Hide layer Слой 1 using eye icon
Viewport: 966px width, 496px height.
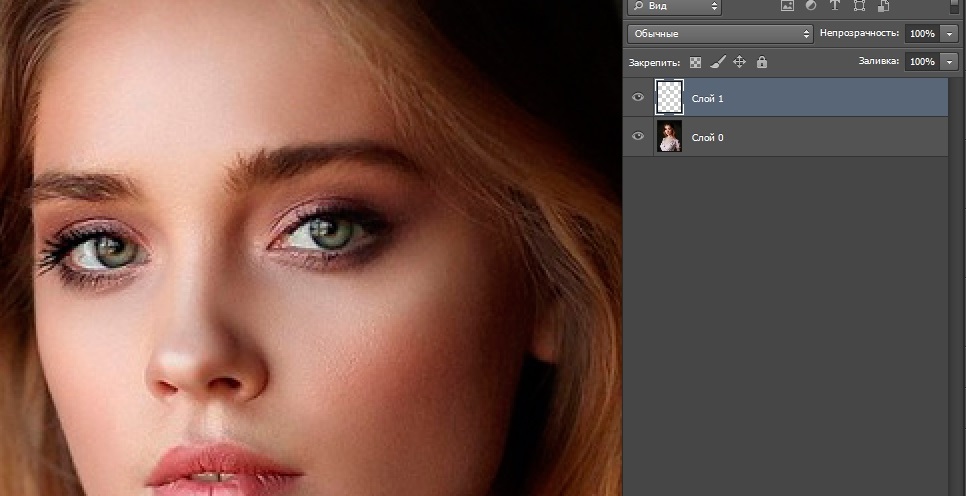click(638, 98)
